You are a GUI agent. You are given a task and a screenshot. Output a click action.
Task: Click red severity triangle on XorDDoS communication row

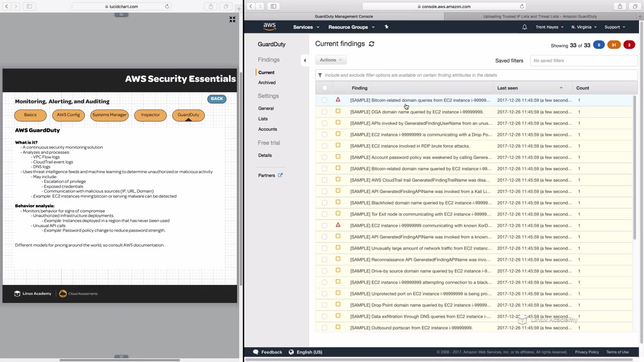coord(338,225)
